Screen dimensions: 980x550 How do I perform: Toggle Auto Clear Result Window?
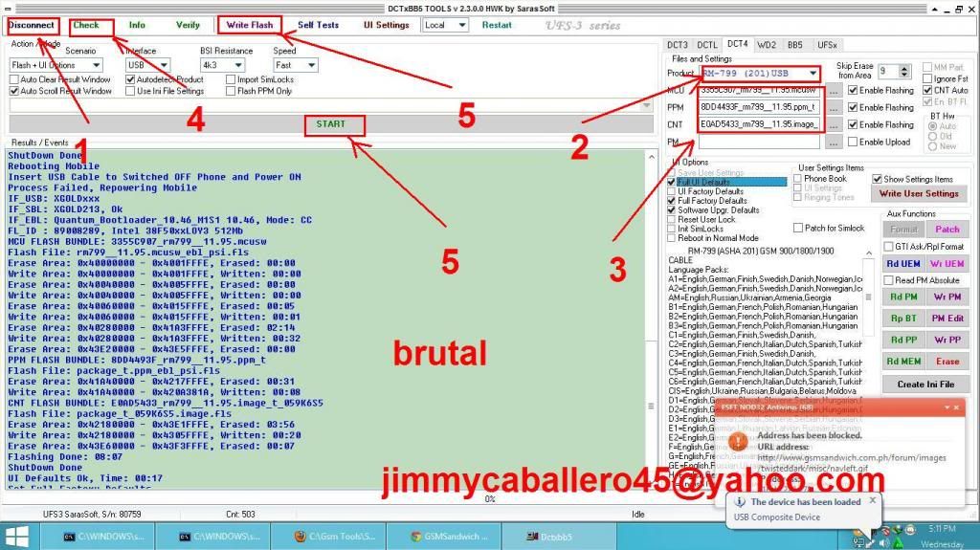click(13, 80)
